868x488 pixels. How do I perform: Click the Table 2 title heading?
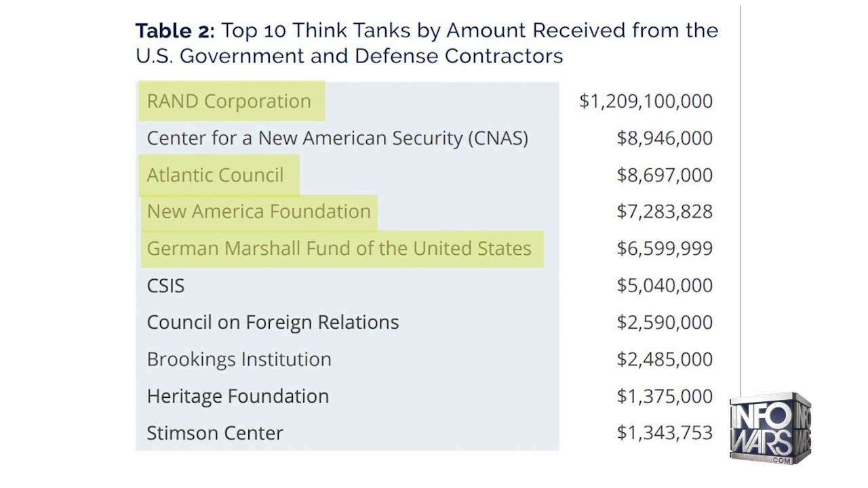(427, 42)
